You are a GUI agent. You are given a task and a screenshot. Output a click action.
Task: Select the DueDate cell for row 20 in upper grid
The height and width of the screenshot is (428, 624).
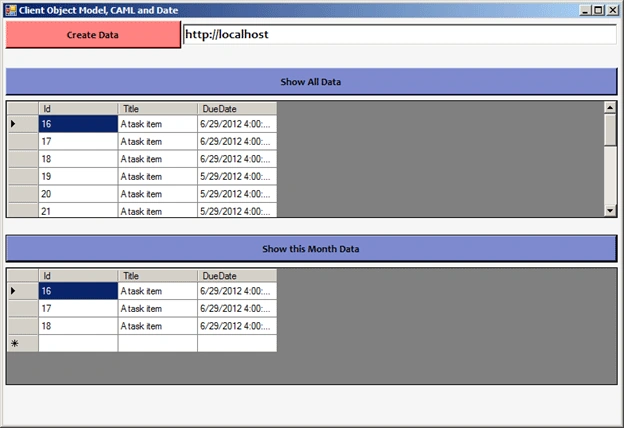click(237, 194)
